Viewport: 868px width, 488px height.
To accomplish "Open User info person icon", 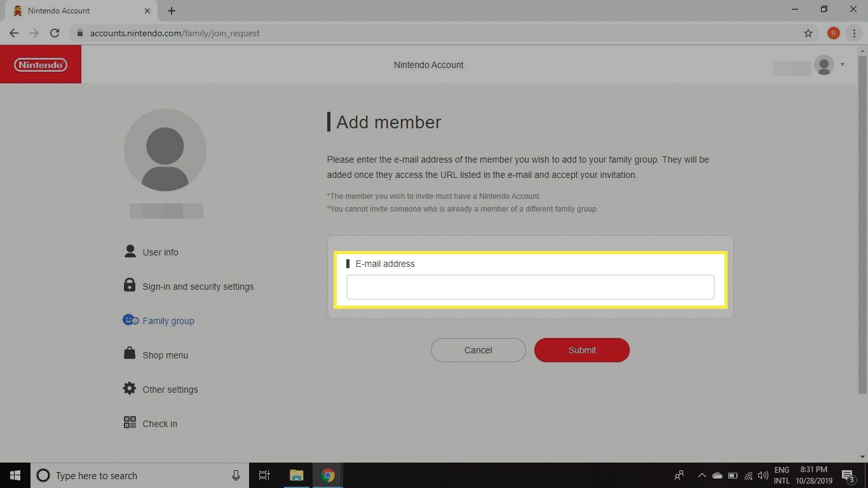I will [130, 251].
